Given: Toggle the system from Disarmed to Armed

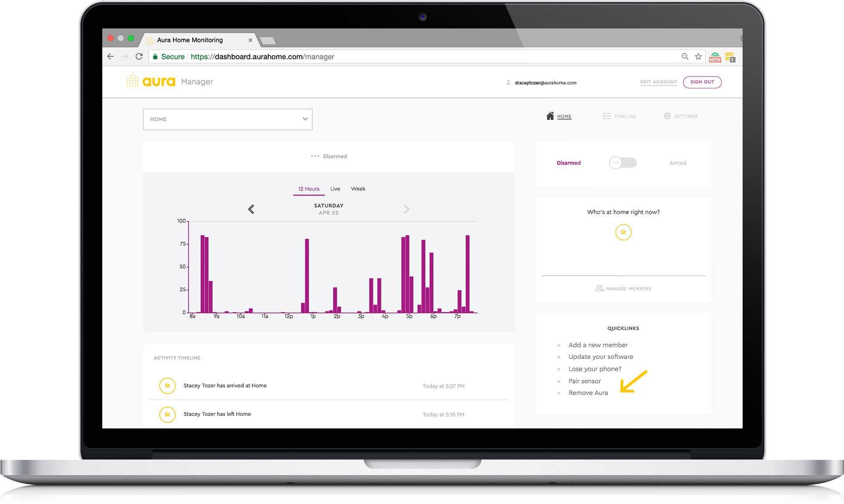Looking at the screenshot, I should click(623, 163).
